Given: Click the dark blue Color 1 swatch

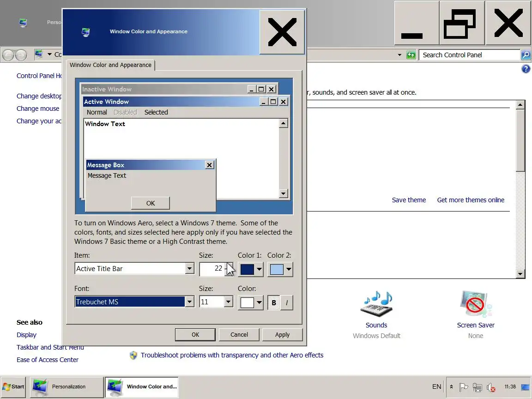Looking at the screenshot, I should [x=247, y=269].
